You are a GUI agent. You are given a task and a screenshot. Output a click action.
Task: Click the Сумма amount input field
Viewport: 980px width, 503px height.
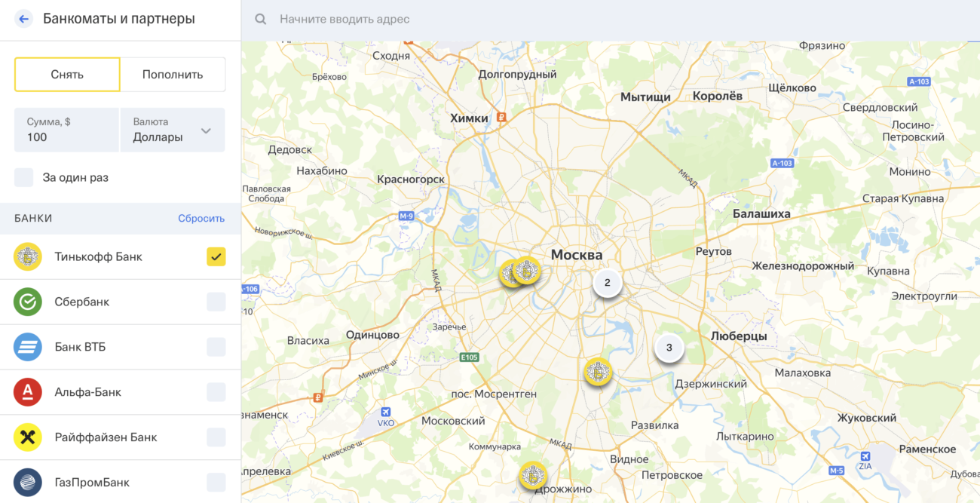66,130
